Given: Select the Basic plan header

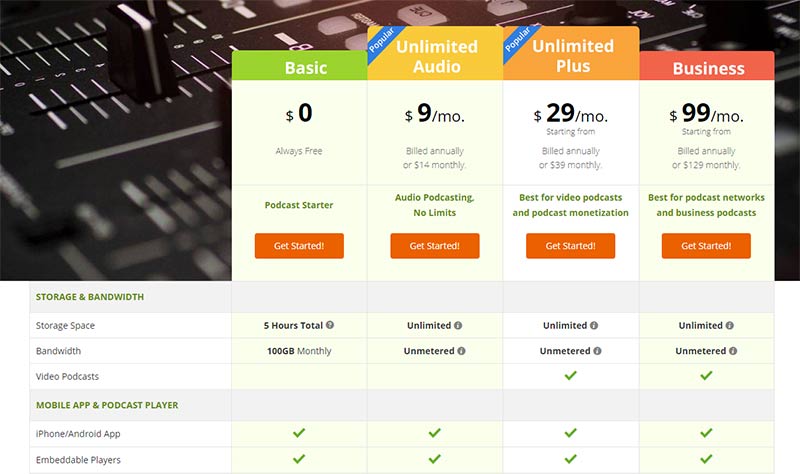Looking at the screenshot, I should 299,65.
